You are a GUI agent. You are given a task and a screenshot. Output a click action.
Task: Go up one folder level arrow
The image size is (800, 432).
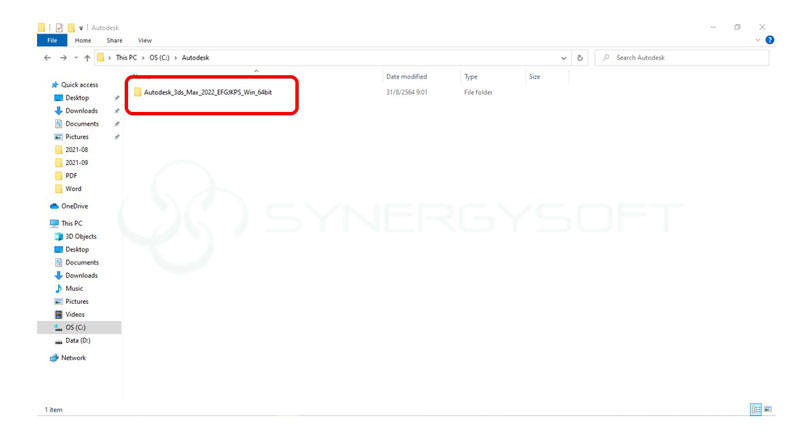click(x=87, y=58)
